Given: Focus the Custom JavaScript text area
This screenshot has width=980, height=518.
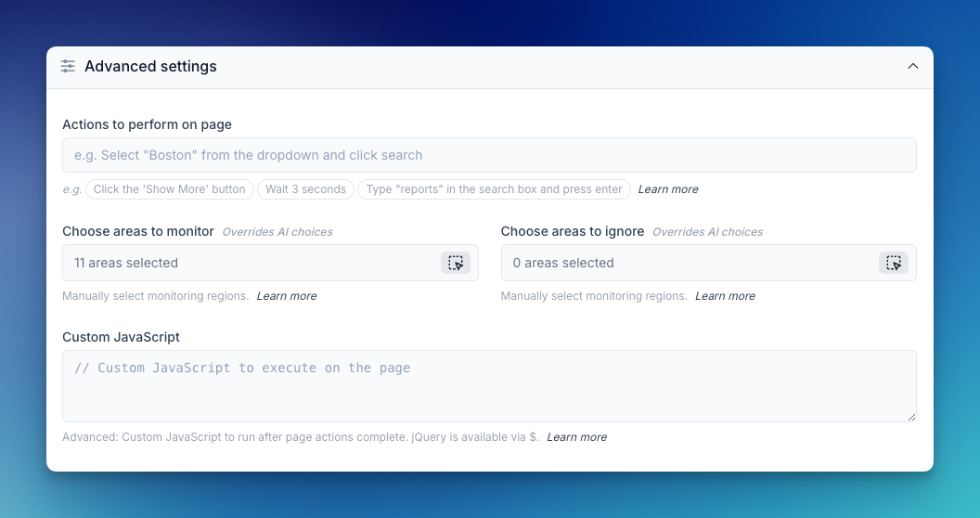Looking at the screenshot, I should pos(489,386).
